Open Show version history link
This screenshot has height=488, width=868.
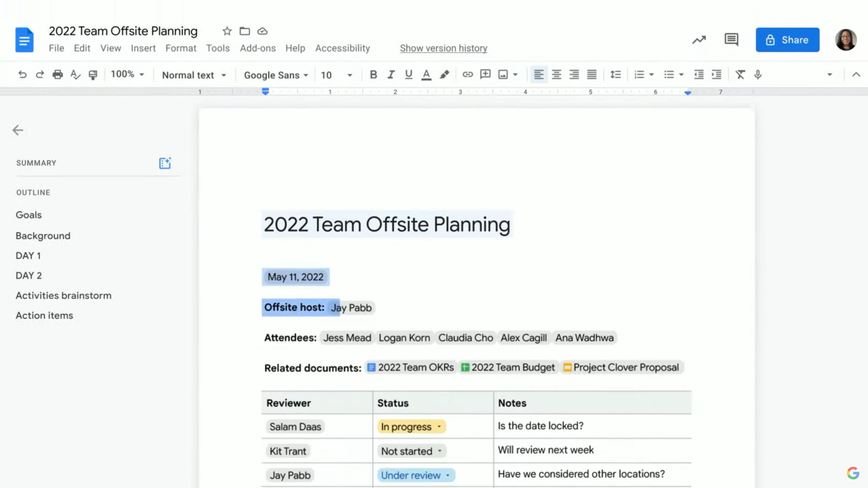click(443, 48)
